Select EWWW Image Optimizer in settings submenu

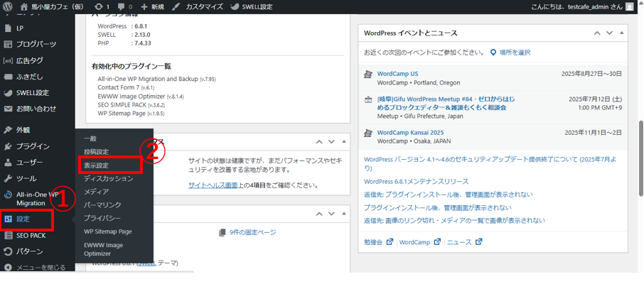point(103,249)
